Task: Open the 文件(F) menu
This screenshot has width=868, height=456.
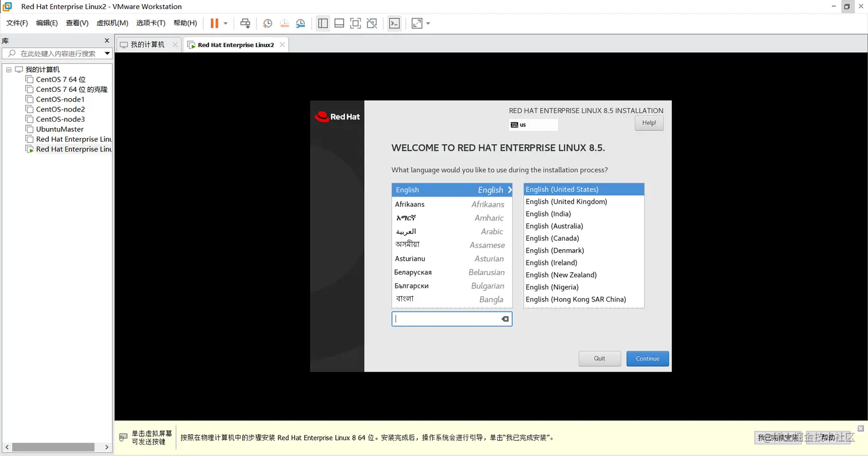Action: (x=17, y=23)
